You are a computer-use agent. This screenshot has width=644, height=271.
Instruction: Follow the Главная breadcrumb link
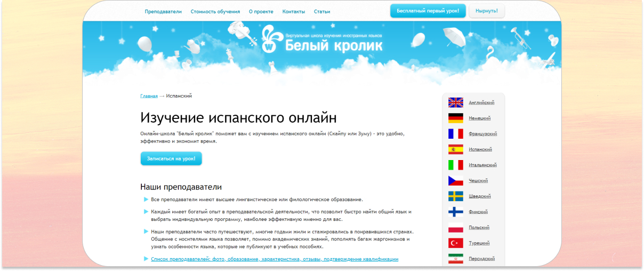click(x=149, y=96)
